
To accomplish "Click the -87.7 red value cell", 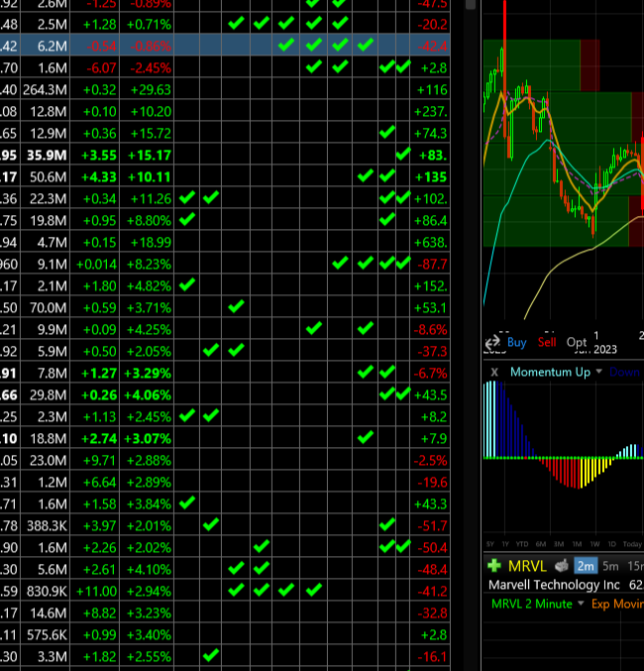I will coord(432,264).
